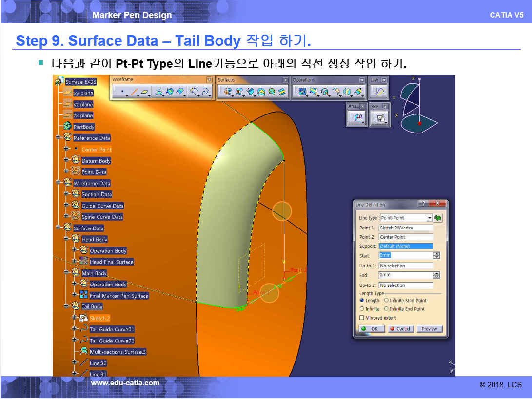
Task: Click first icon in Operations toolbar
Action: point(302,91)
